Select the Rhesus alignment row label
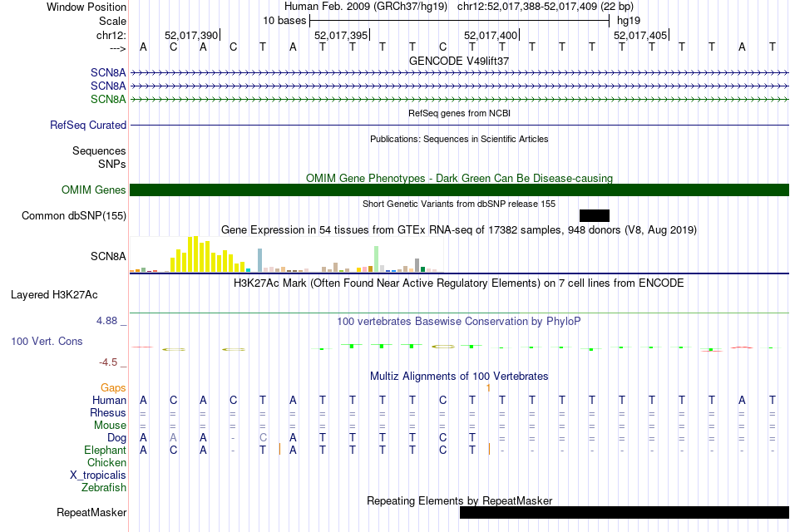This screenshot has width=790, height=532. 108,412
